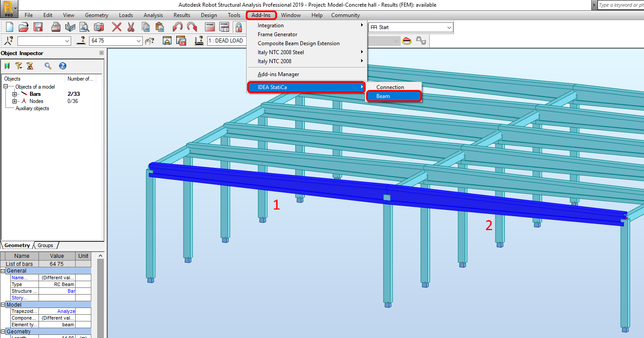The height and width of the screenshot is (338, 644).
Task: Click the Save floppy disk icon
Action: [x=38, y=27]
